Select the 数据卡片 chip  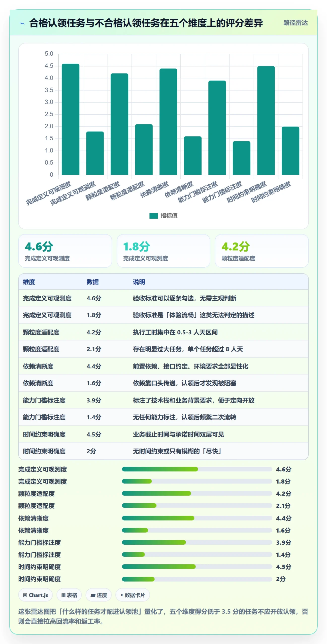133,595
